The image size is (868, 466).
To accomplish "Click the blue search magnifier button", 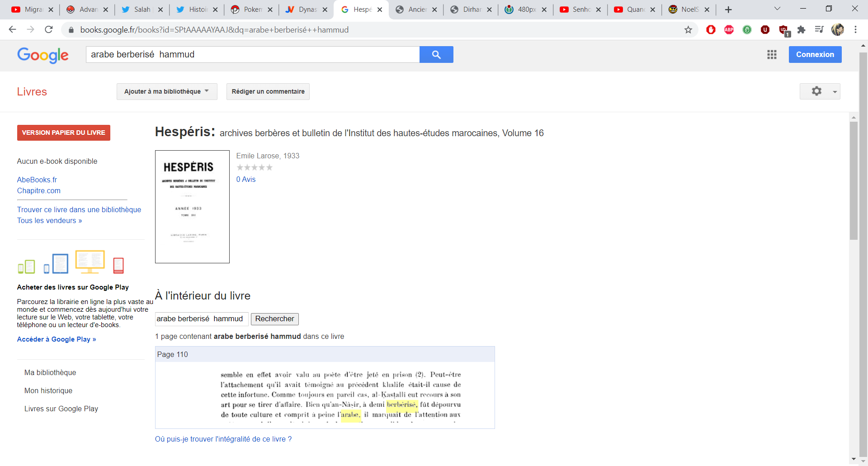I will [x=436, y=54].
